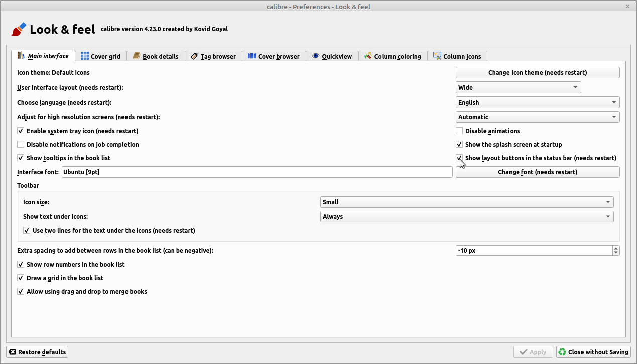Toggle Allow drag and drop to merge books
Image resolution: width=637 pixels, height=364 pixels.
click(21, 291)
